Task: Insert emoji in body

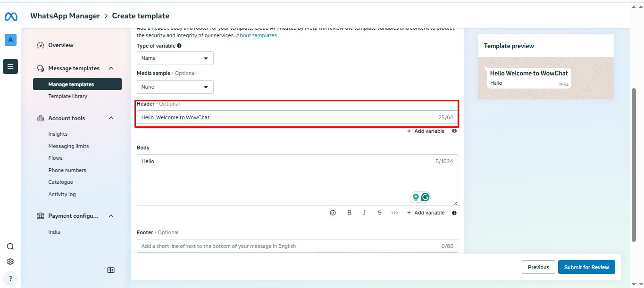Action: [333, 213]
